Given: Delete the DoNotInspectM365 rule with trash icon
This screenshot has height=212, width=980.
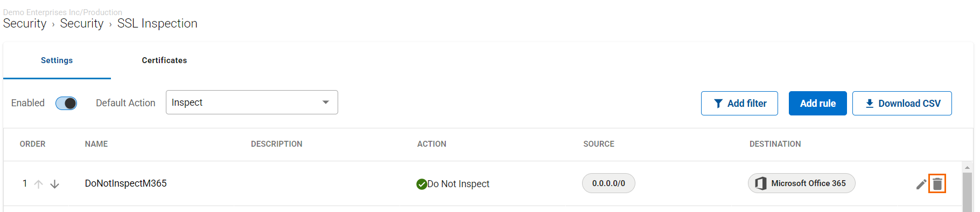Looking at the screenshot, I should [x=937, y=184].
